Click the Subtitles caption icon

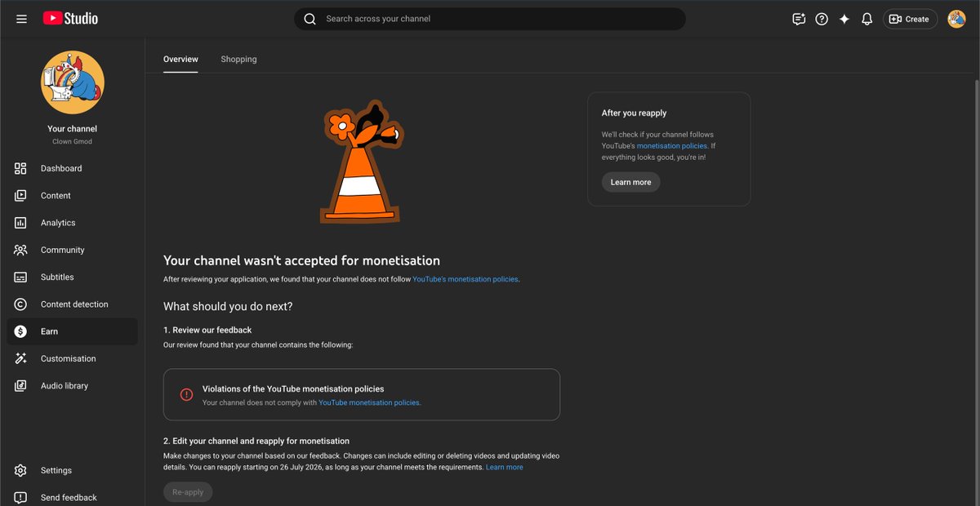pyautogui.click(x=21, y=277)
